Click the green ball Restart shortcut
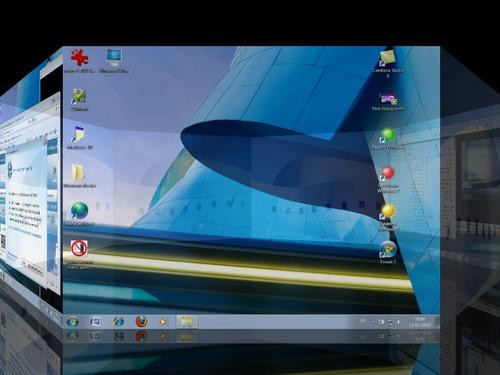The width and height of the screenshot is (500, 375). [x=388, y=135]
